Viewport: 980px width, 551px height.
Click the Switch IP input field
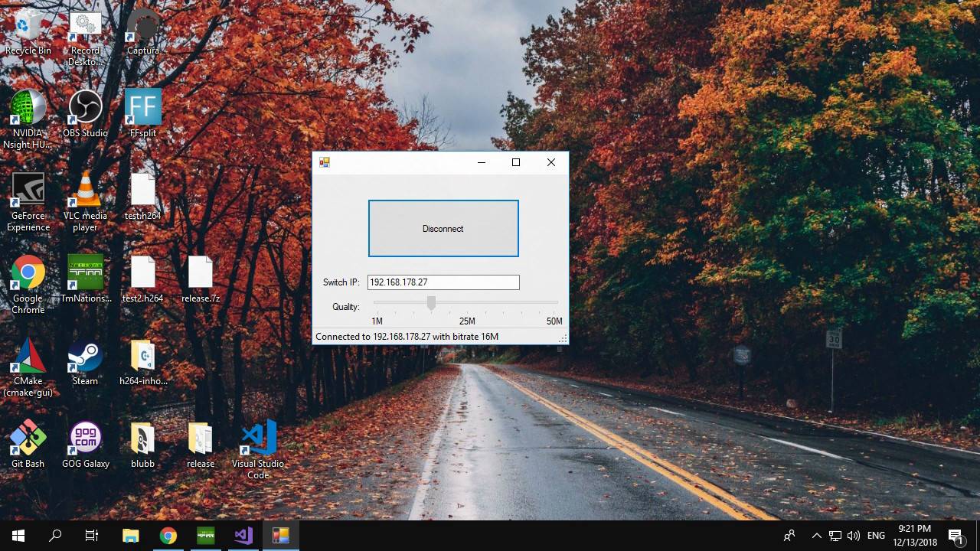click(x=443, y=282)
